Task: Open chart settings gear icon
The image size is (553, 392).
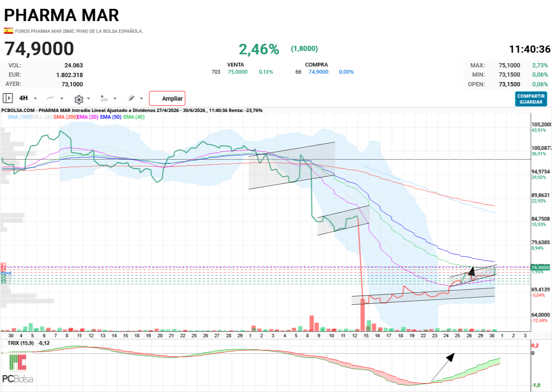Action: (x=79, y=99)
